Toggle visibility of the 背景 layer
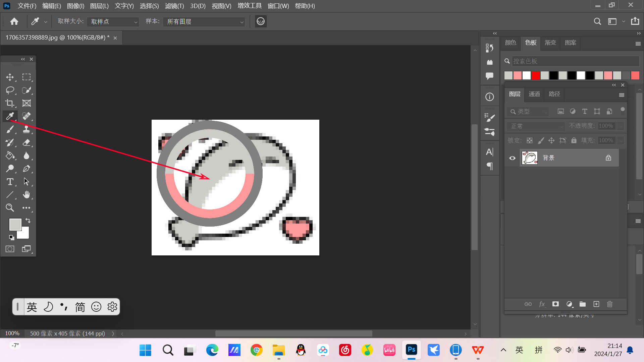The width and height of the screenshot is (644, 362). [x=512, y=158]
